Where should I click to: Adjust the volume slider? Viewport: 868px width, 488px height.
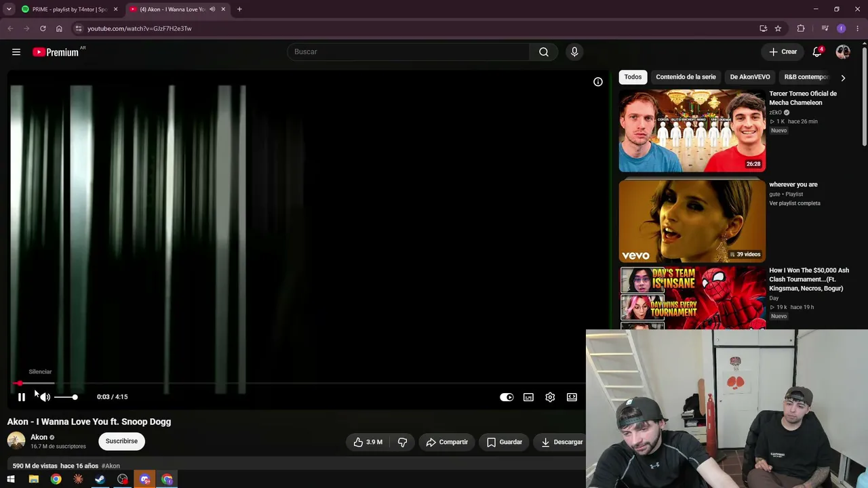point(66,397)
